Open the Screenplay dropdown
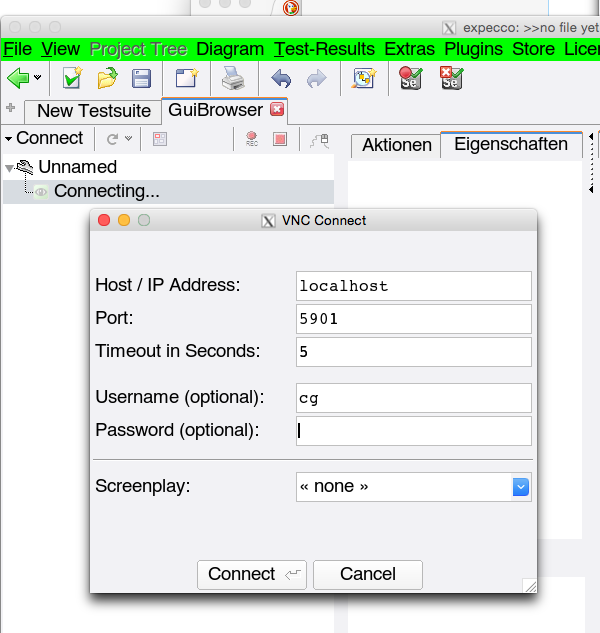Screen dimensions: 600x633 tap(520, 487)
